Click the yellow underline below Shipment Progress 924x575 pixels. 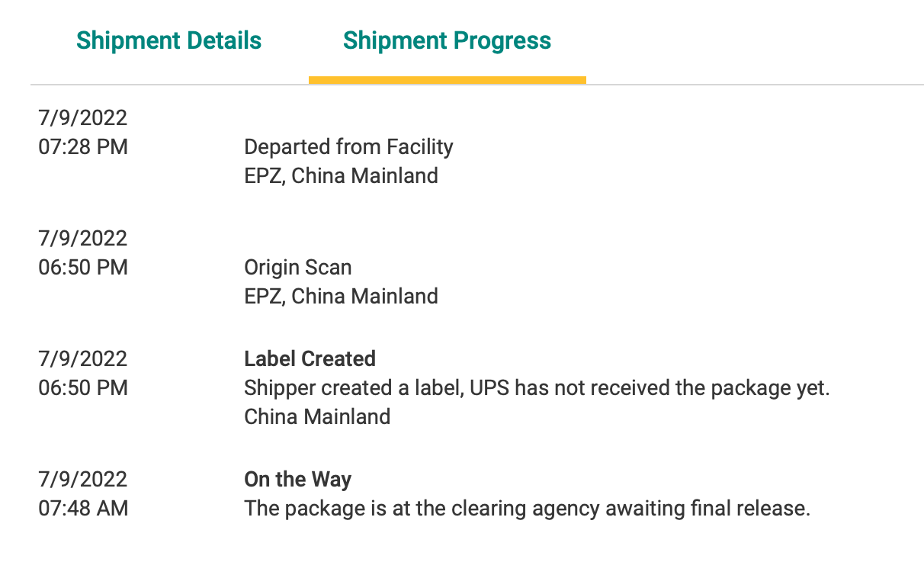pyautogui.click(x=447, y=79)
